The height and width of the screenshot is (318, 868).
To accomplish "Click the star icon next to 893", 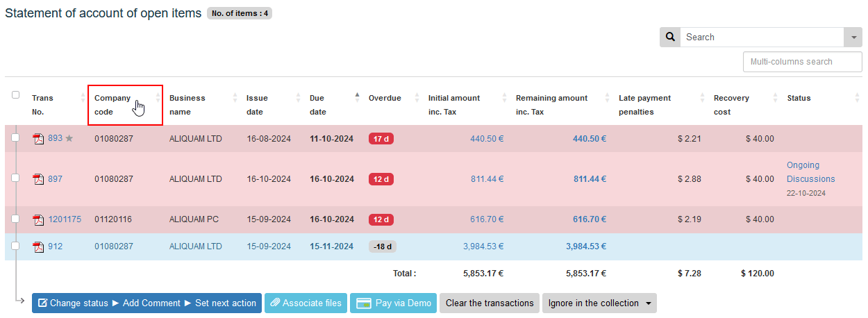I will pyautogui.click(x=69, y=139).
